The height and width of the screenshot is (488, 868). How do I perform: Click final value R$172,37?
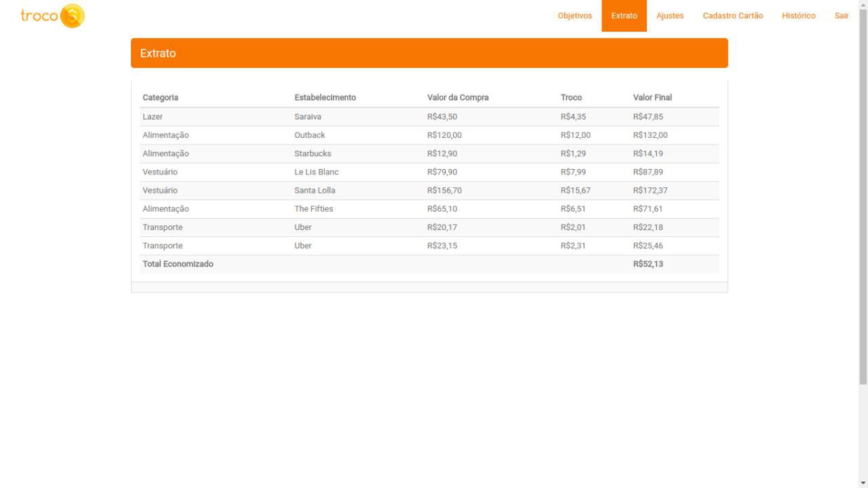click(x=650, y=190)
